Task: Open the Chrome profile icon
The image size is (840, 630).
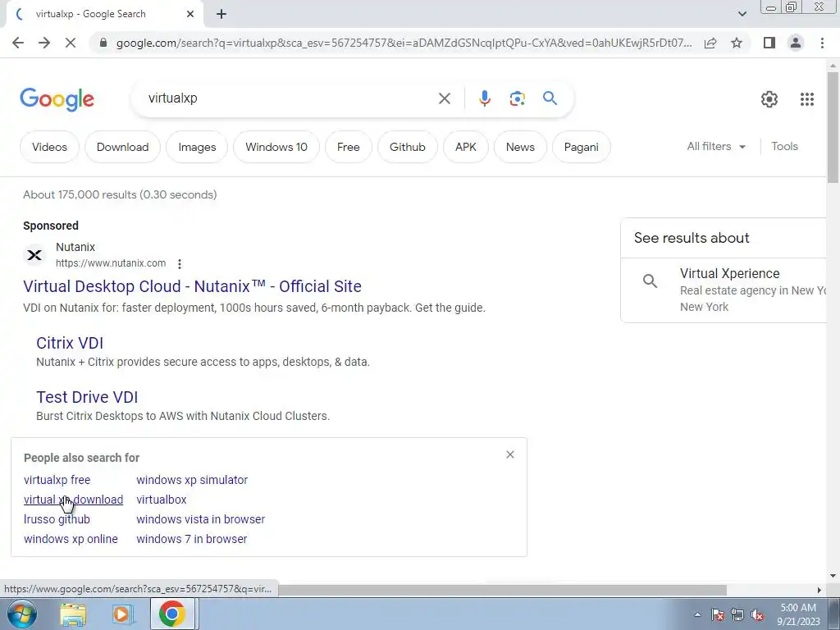Action: click(x=796, y=43)
